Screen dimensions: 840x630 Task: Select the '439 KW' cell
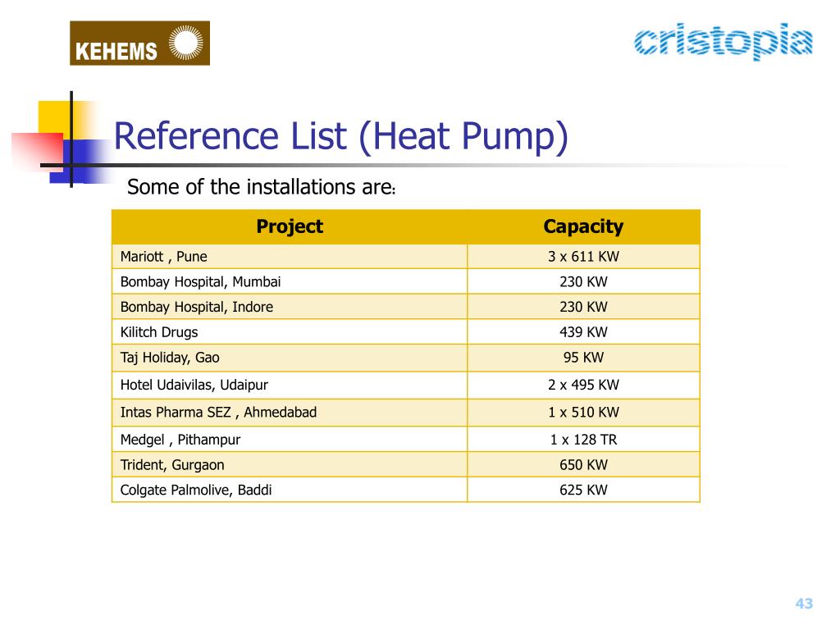[583, 331]
